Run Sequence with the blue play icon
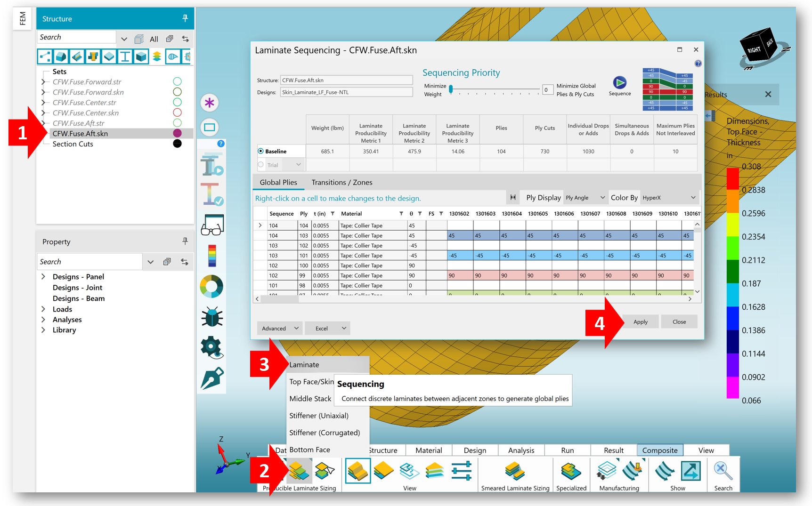This screenshot has height=506, width=812. tap(619, 83)
